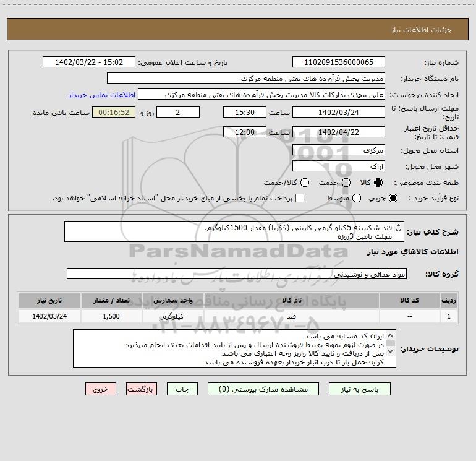
Task: Click the تعداد / مقدار column header
Action: [111, 301]
